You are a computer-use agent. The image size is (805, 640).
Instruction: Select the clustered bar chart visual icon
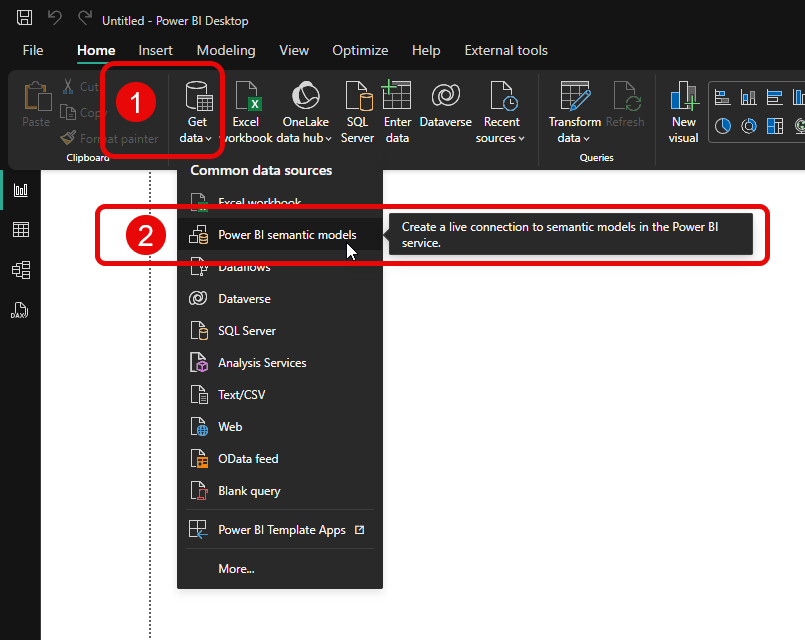(774, 97)
